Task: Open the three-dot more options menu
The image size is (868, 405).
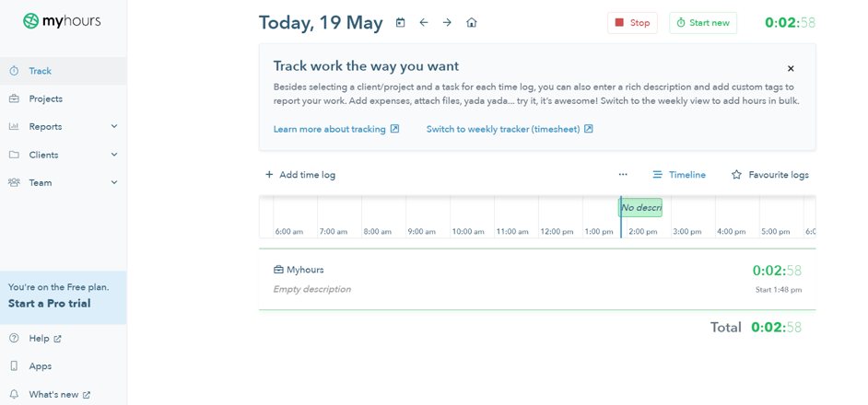Action: click(623, 175)
